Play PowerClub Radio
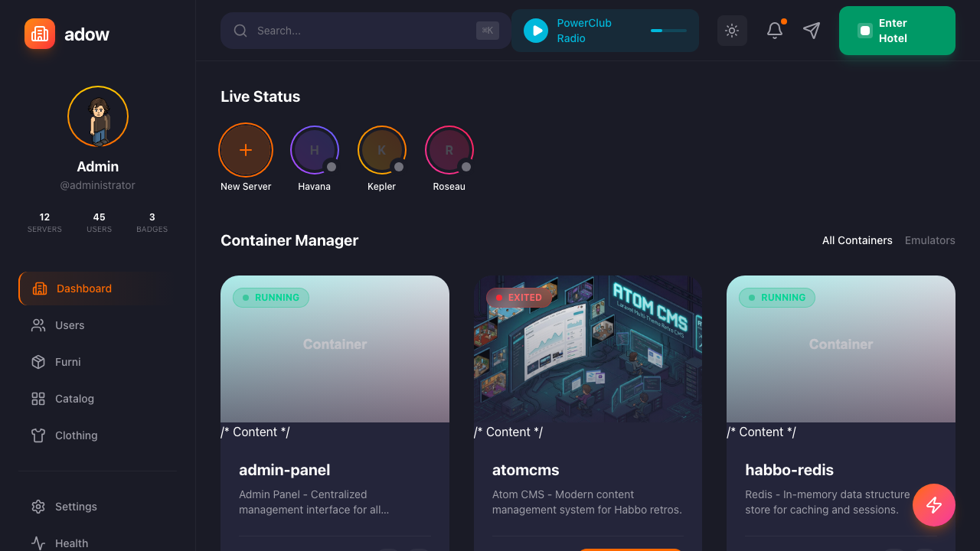Viewport: 980px width, 551px height. click(536, 31)
